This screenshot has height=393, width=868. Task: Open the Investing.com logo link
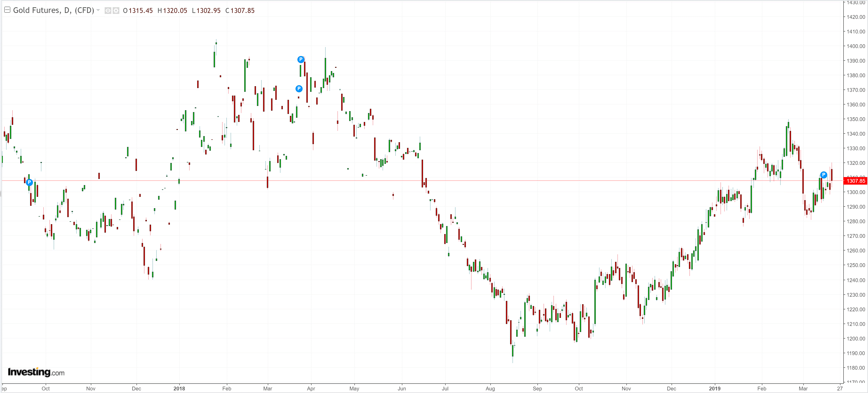(36, 372)
